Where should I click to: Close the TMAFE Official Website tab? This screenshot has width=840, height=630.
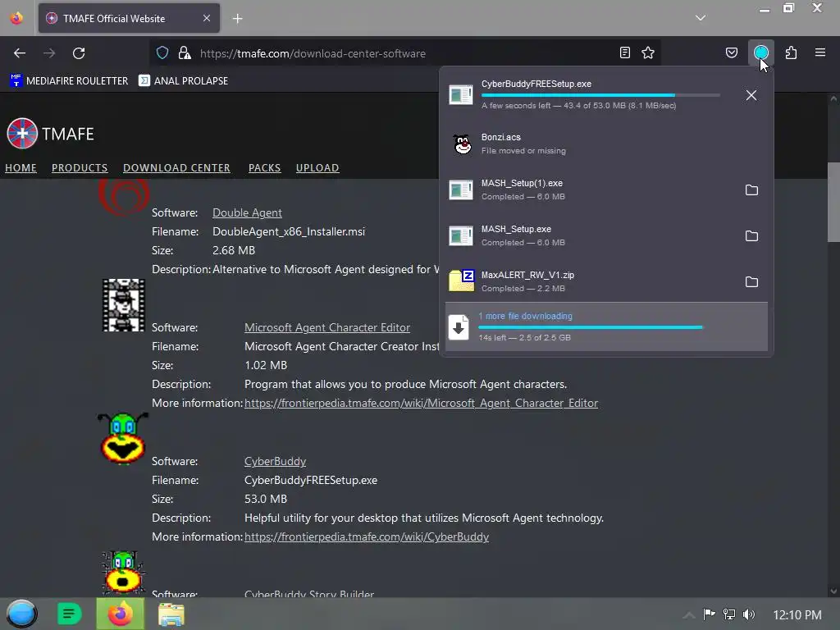pyautogui.click(x=206, y=18)
